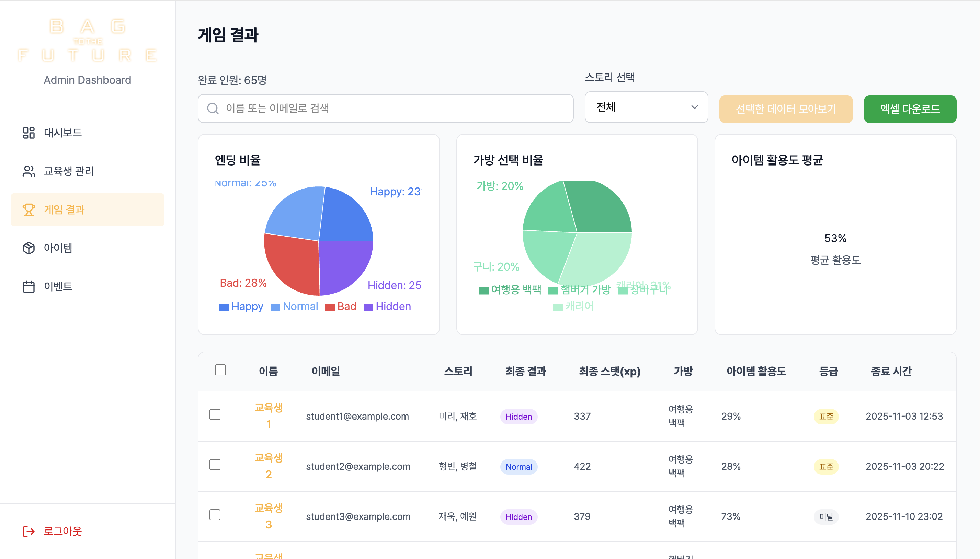Image resolution: width=980 pixels, height=559 pixels.
Task: Click the box icon next to 아이템
Action: pyautogui.click(x=29, y=248)
